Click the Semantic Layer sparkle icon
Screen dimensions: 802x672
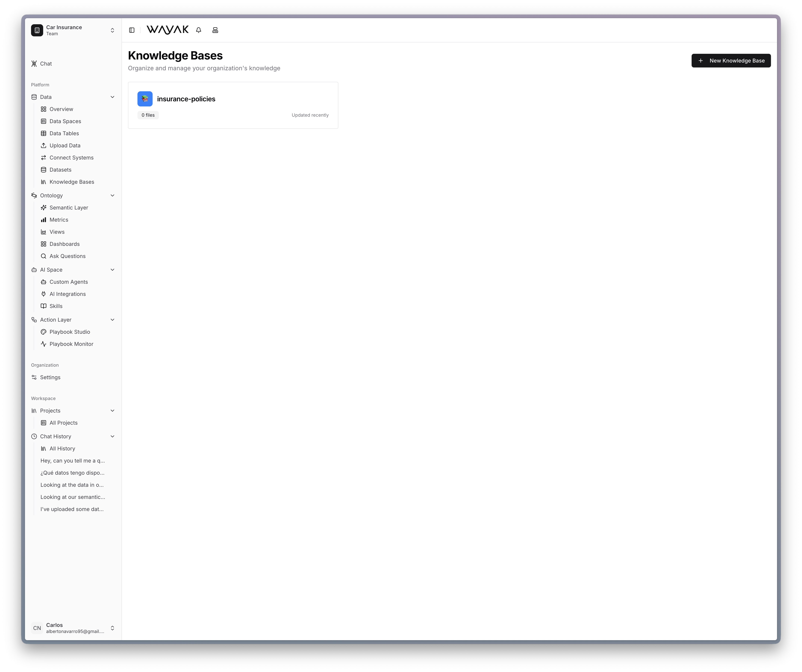point(44,208)
